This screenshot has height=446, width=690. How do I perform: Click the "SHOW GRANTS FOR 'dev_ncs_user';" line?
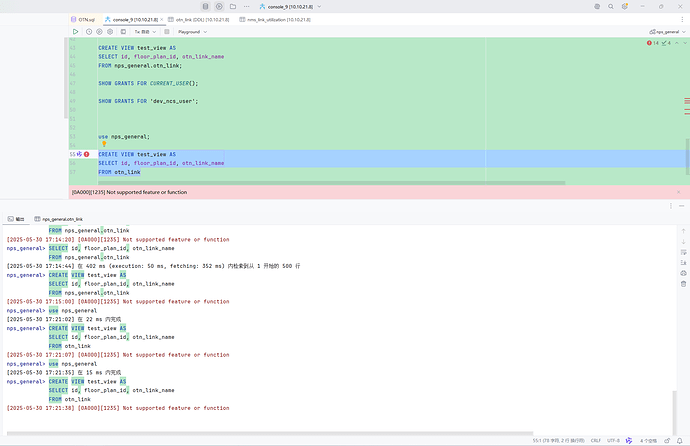click(x=148, y=101)
